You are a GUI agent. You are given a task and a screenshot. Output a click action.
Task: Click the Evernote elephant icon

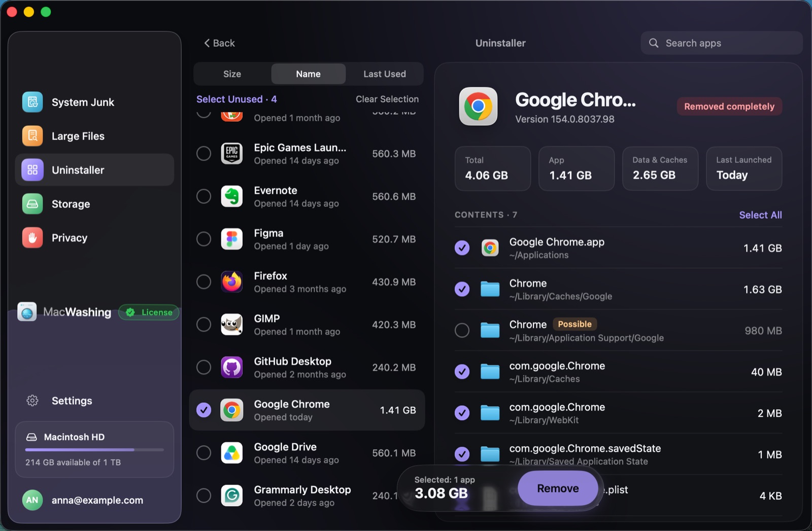(232, 196)
